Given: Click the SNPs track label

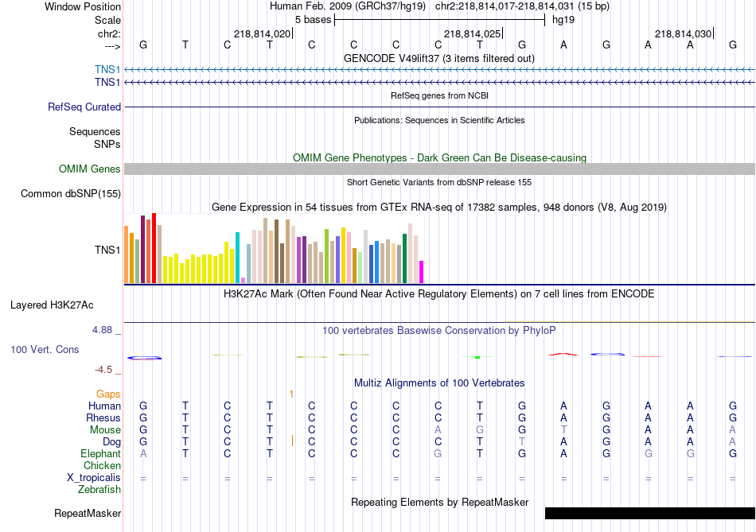Looking at the screenshot, I should tap(107, 144).
